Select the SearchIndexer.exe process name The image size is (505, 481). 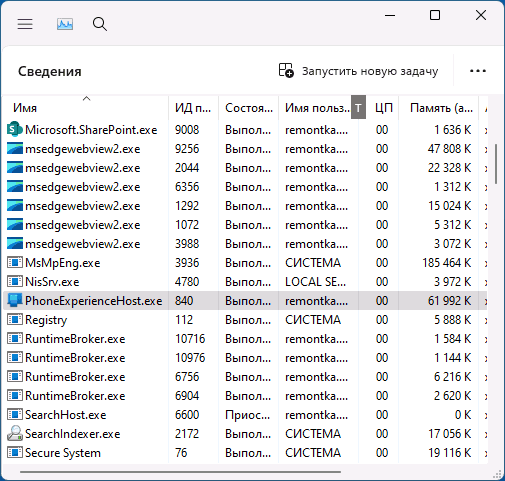[x=73, y=434]
